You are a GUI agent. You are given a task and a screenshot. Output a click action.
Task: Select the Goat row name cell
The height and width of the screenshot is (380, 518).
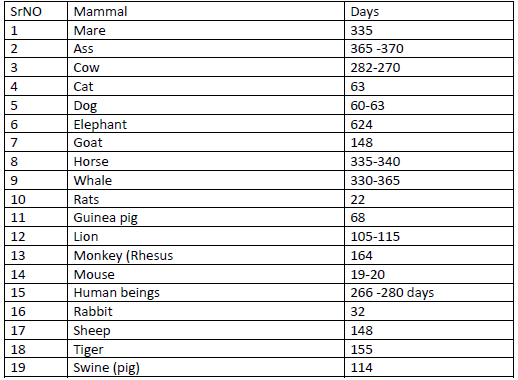[x=206, y=142]
